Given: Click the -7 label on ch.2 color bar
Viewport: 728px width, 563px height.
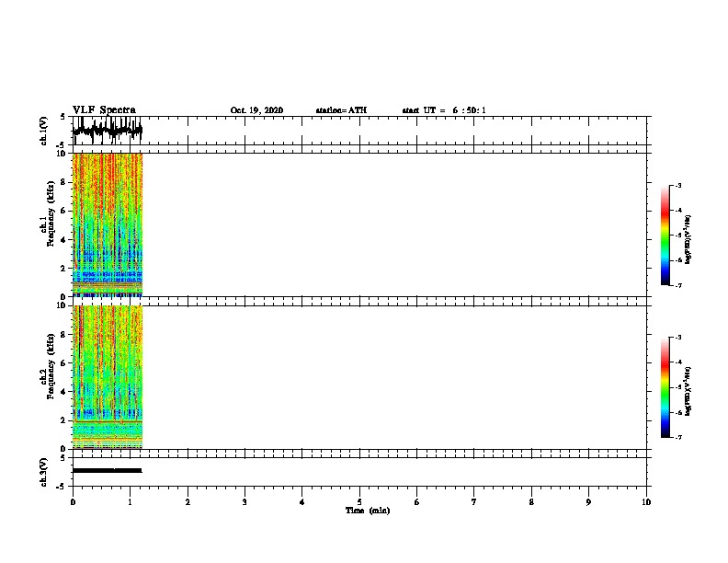Looking at the screenshot, I should [x=677, y=438].
